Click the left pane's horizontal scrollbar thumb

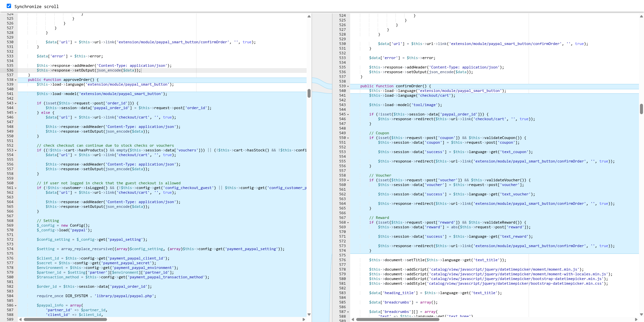(65, 319)
